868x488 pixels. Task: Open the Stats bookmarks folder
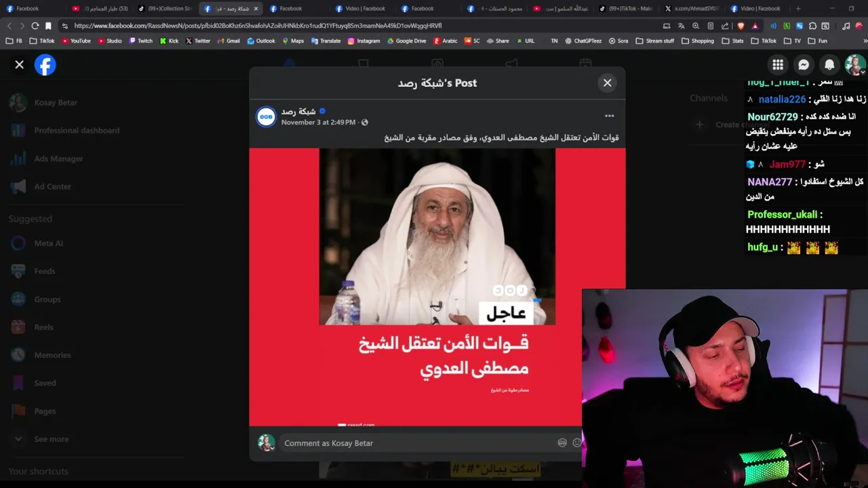click(733, 41)
